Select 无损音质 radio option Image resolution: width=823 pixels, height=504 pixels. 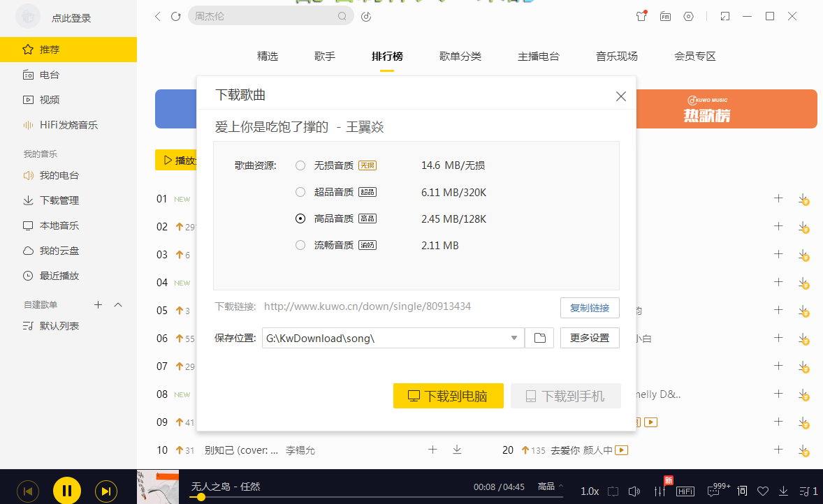[300, 165]
